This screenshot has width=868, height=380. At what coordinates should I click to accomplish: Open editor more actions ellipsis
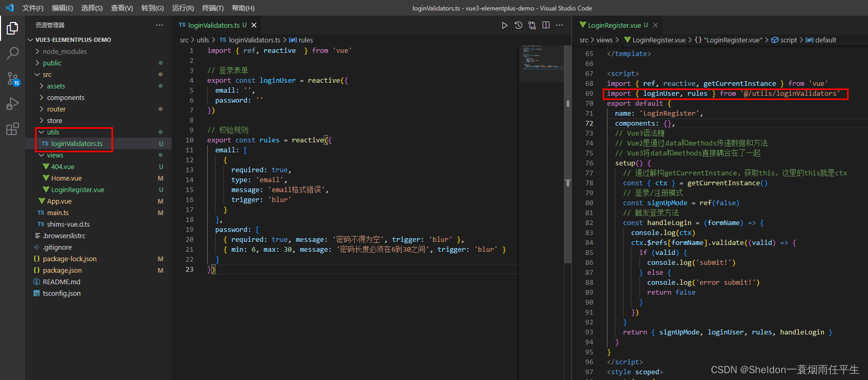559,25
